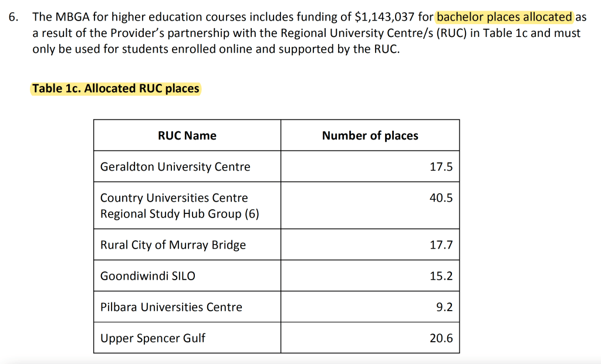The image size is (601, 364).
Task: Click the Upper Spencer Gulf row name
Action: tap(153, 338)
